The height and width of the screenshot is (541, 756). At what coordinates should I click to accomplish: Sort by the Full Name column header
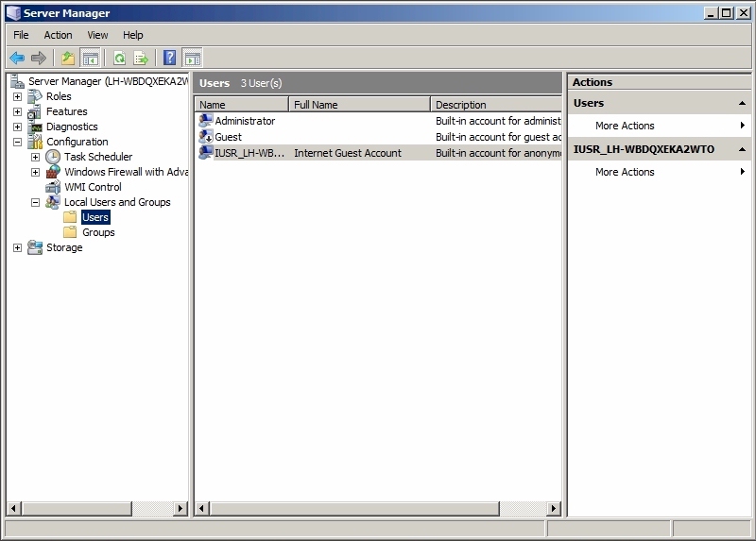(359, 104)
